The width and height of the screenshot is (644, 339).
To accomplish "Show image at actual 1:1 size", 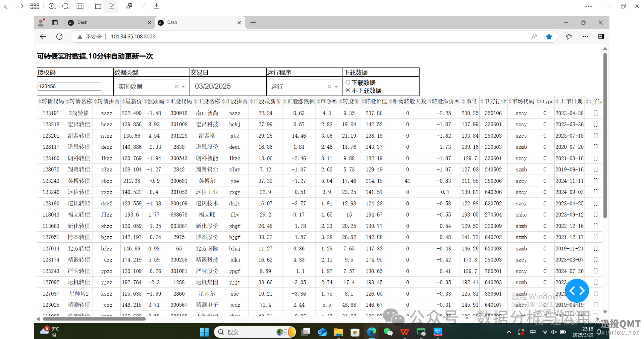I will (x=80, y=6).
